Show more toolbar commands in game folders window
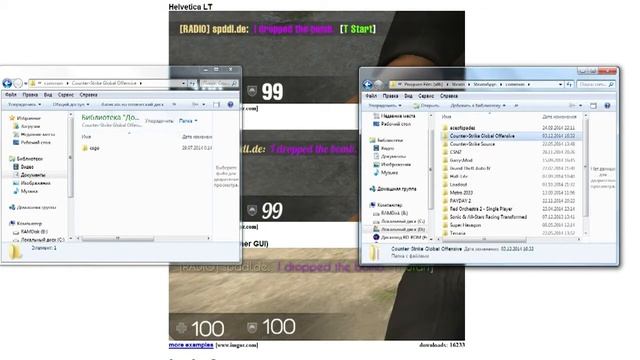Screen dimensions: 640x360 click(x=516, y=106)
